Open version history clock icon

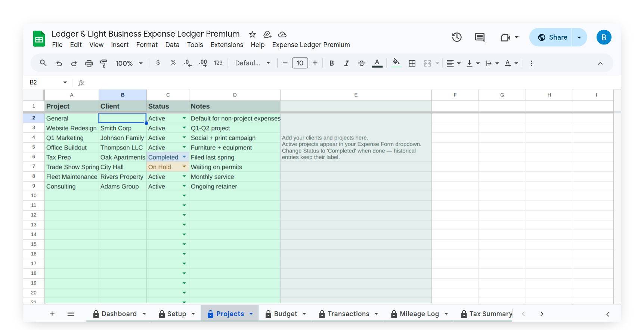[457, 37]
